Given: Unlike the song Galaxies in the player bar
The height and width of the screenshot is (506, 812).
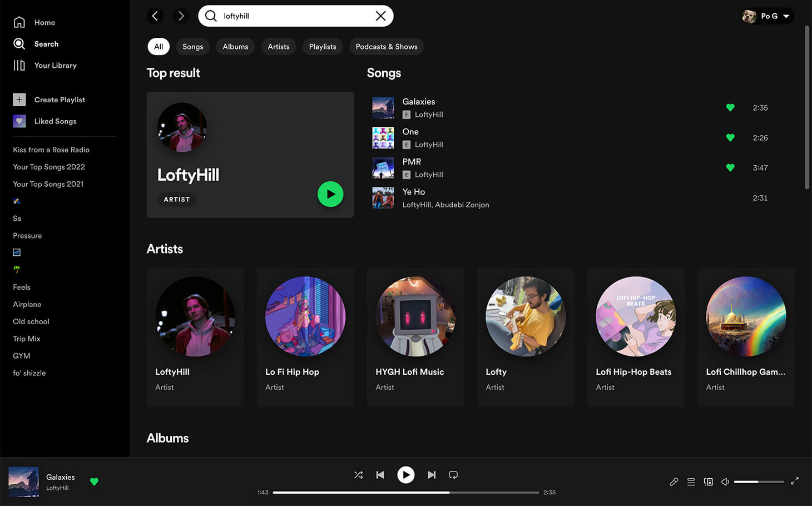Looking at the screenshot, I should [x=94, y=482].
